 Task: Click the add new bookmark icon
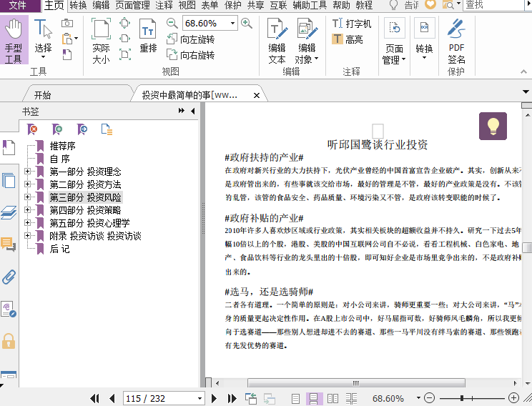(x=57, y=129)
